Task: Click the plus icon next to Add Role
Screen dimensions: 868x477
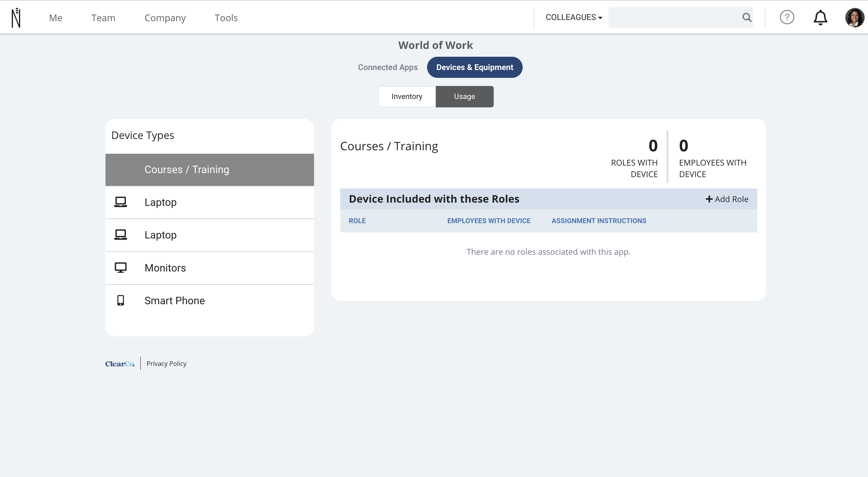Action: [709, 199]
